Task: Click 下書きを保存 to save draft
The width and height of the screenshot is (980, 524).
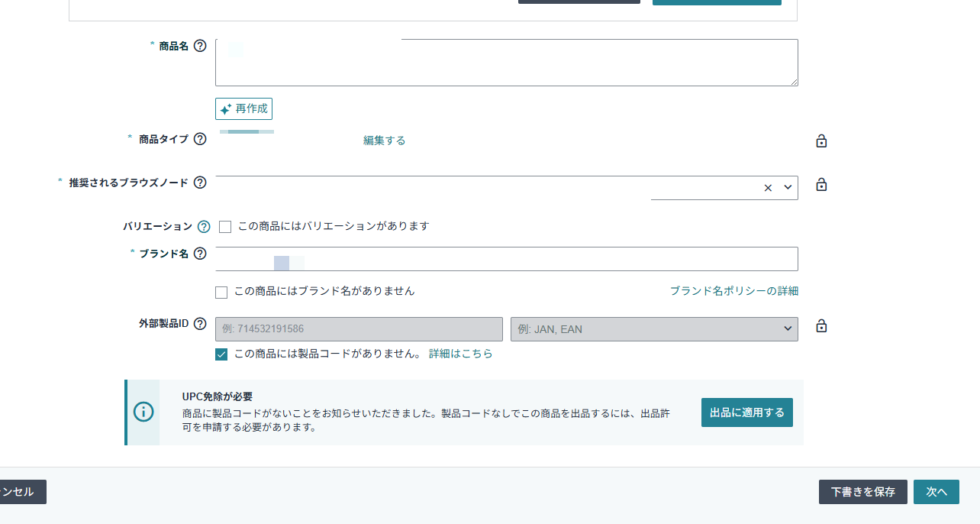Action: pyautogui.click(x=862, y=492)
